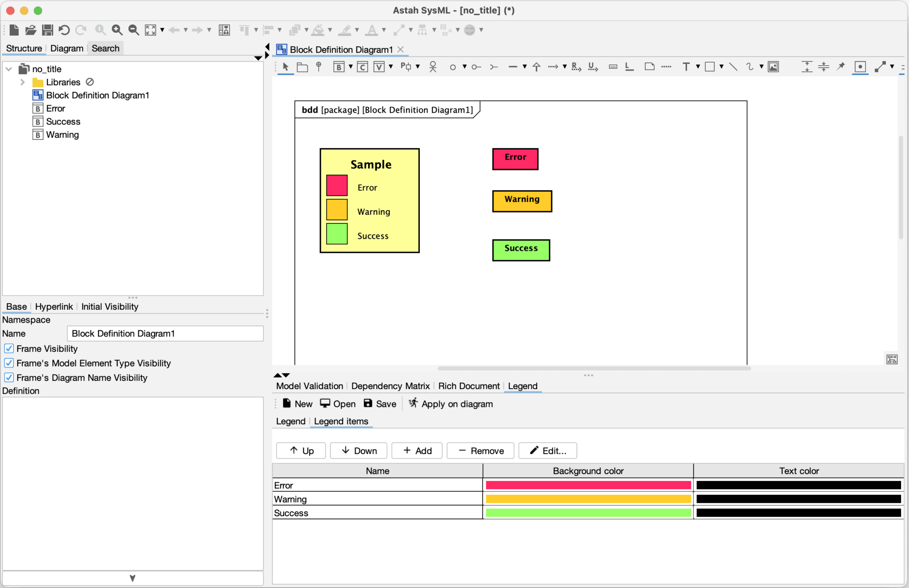Disable Frame's Diagram Name Visibility checkbox
909x588 pixels.
[9, 378]
